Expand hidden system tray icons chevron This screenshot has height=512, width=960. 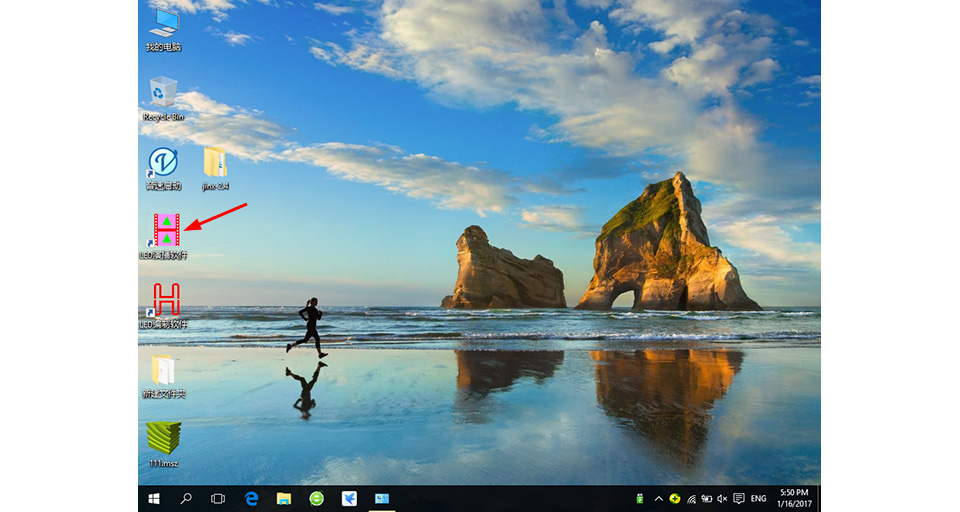pos(659,499)
